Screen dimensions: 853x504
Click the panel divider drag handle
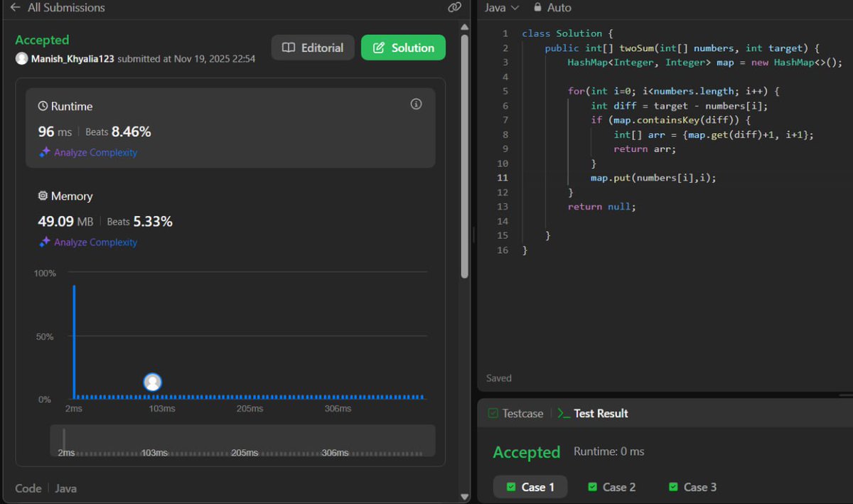coord(473,235)
